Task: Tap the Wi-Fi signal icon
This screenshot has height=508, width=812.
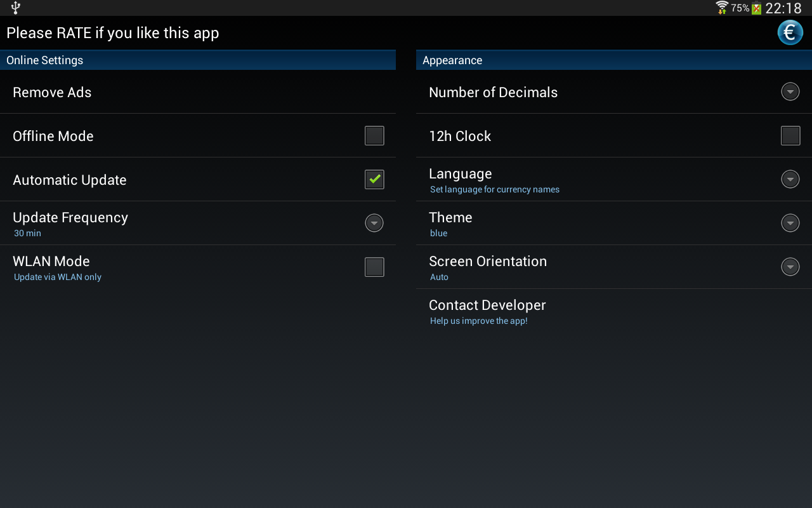Action: tap(722, 8)
